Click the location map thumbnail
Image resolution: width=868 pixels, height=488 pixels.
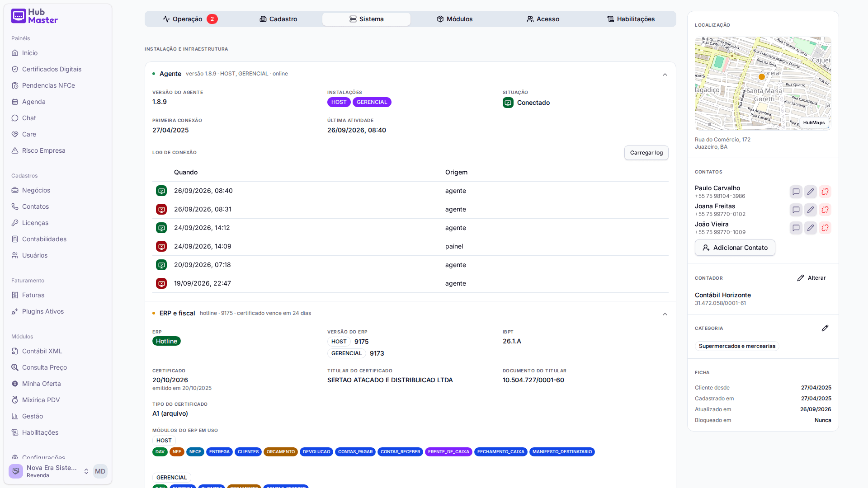pos(763,84)
